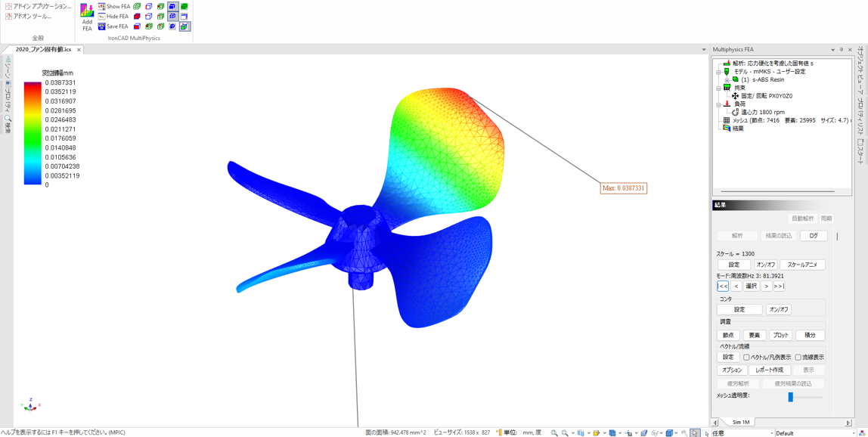This screenshot has height=437, width=868.
Task: Open the スタート side tab
Action: (x=860, y=150)
